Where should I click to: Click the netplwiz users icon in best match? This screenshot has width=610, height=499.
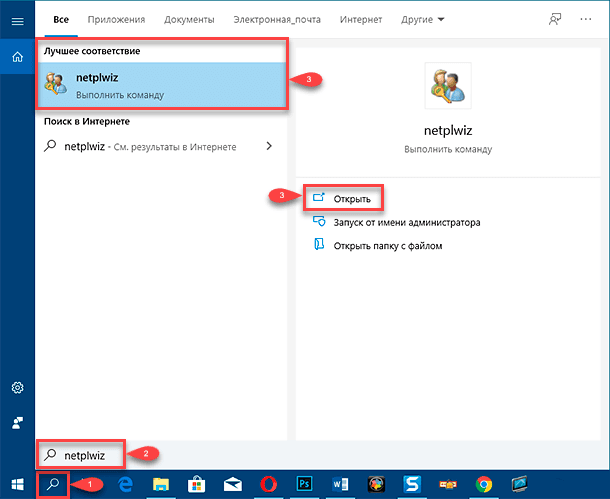(x=55, y=84)
